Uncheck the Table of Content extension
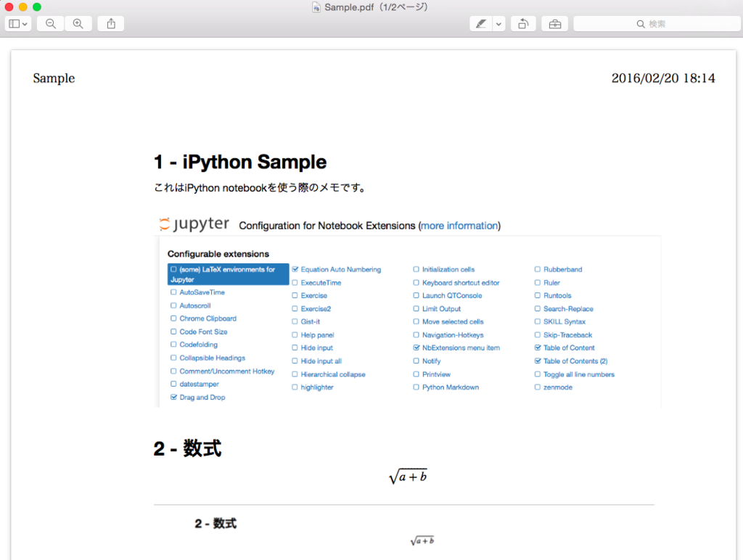Image resolution: width=743 pixels, height=560 pixels. pos(538,347)
